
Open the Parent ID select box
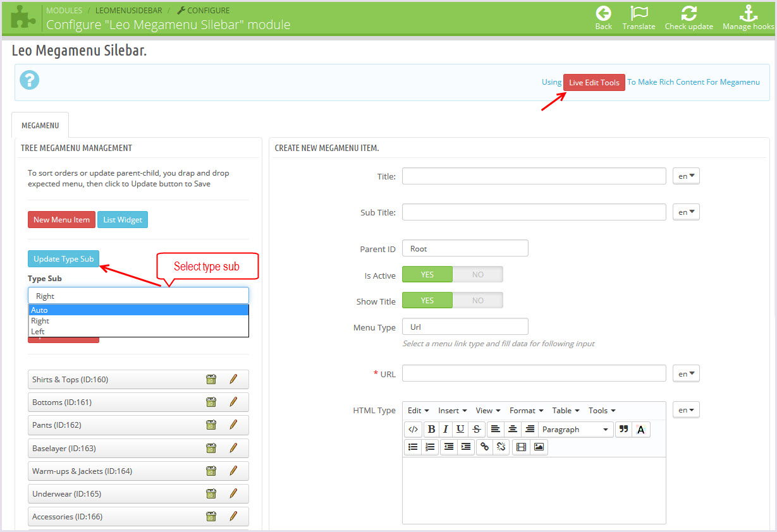[x=465, y=248]
